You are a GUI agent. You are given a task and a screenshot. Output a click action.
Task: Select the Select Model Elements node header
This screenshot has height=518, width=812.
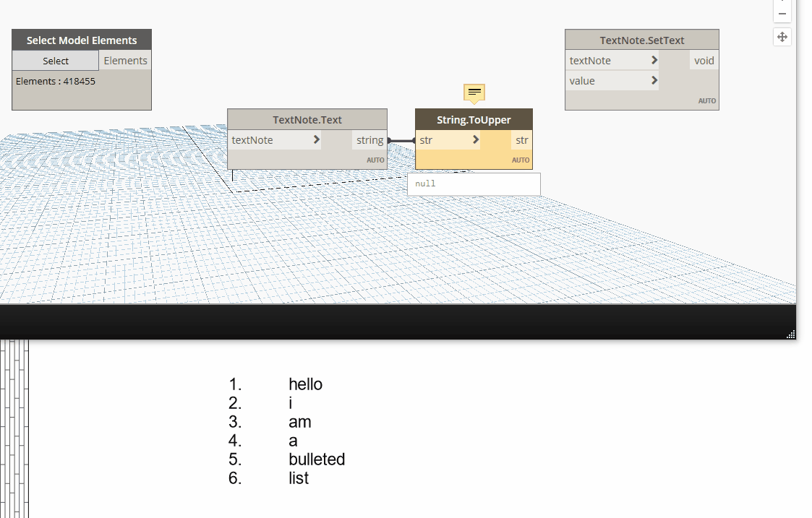point(82,40)
